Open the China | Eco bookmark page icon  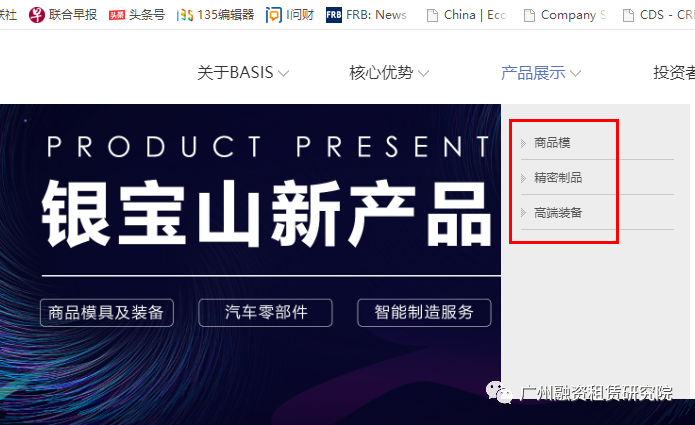tap(432, 16)
